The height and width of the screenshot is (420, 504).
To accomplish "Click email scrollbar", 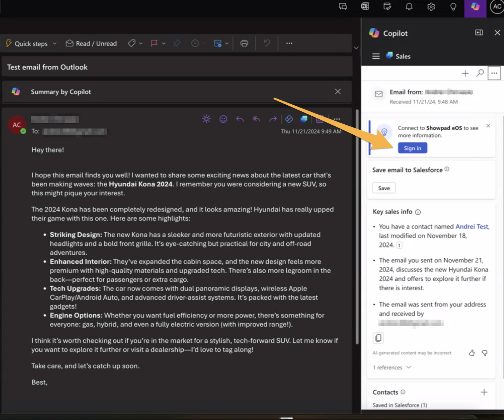I will coord(356,227).
